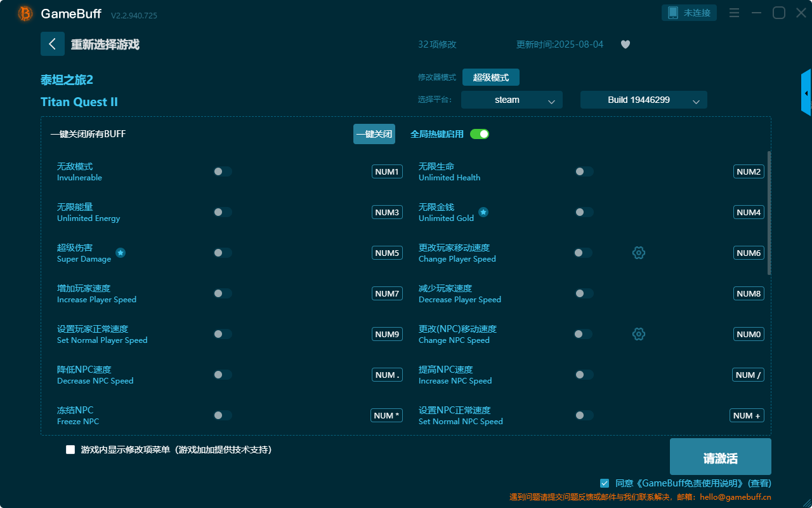Click the 泰坦之旅2 Chinese game title

67,80
